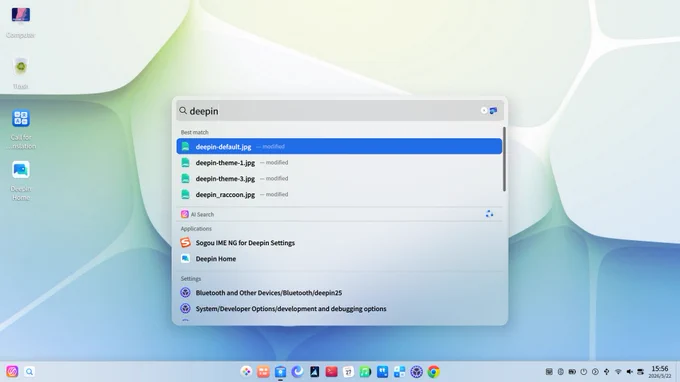Open the quick settings toggles tray icon
This screenshot has width=680, height=382.
pyautogui.click(x=641, y=372)
